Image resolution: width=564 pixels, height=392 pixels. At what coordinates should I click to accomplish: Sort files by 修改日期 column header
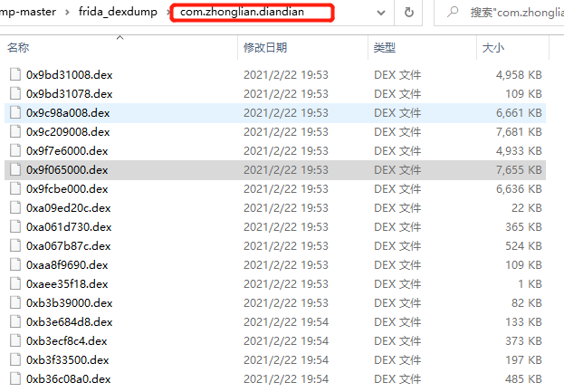265,47
